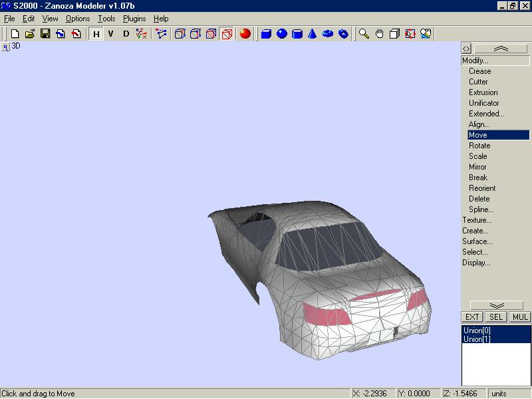Viewport: 532px width, 399px height.
Task: Select the blue cylinder primitive icon
Action: [297, 33]
